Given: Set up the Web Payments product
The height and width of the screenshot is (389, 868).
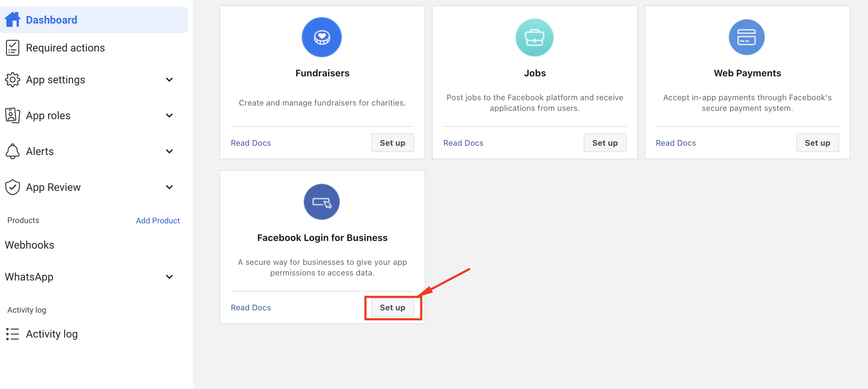Looking at the screenshot, I should pyautogui.click(x=818, y=143).
